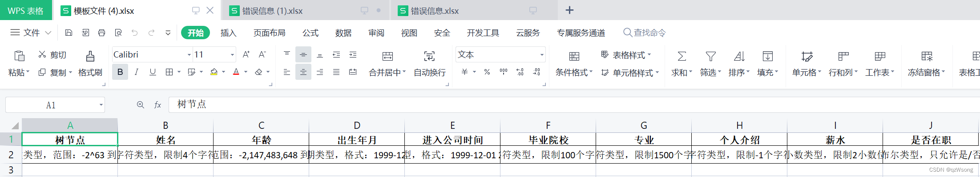980x177 pixels.
Task: Expand quick access toolbar customize arrow
Action: point(168,33)
